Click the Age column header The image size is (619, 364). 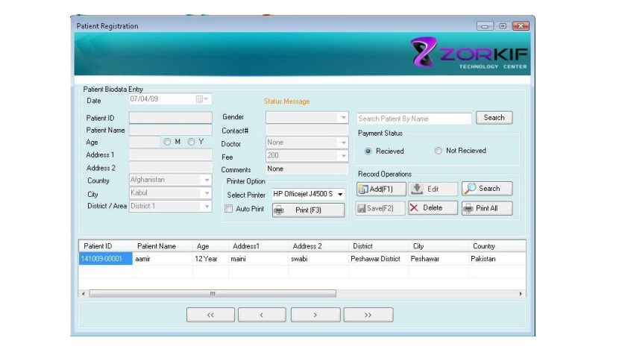click(210, 246)
